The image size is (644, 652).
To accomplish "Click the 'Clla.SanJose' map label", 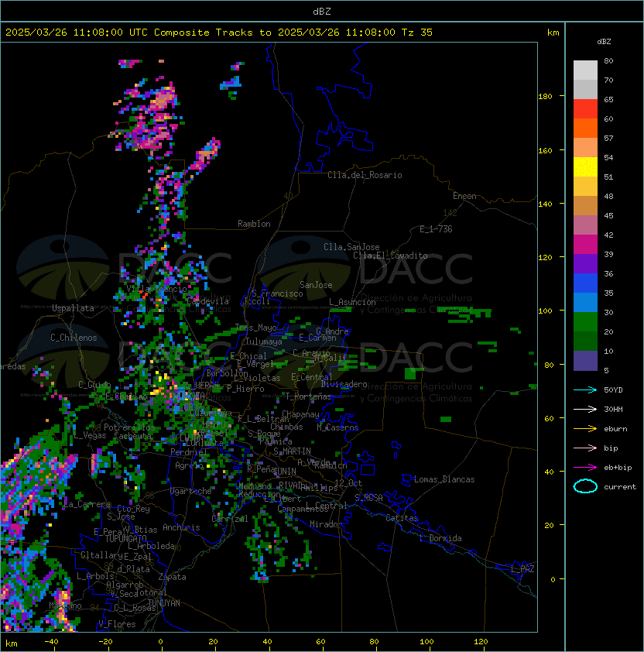I will 351,247.
